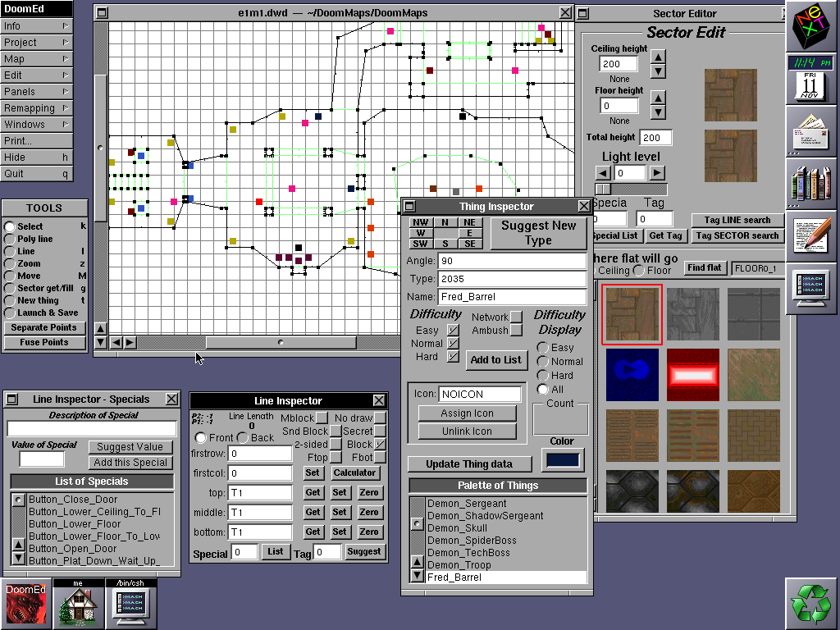Viewport: 840px width, 630px height.
Task: Click the 'me' home folder icon
Action: (x=80, y=607)
